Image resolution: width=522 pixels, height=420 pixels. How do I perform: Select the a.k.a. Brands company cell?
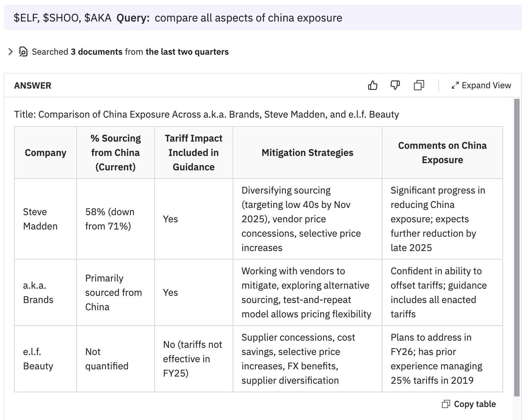(38, 292)
